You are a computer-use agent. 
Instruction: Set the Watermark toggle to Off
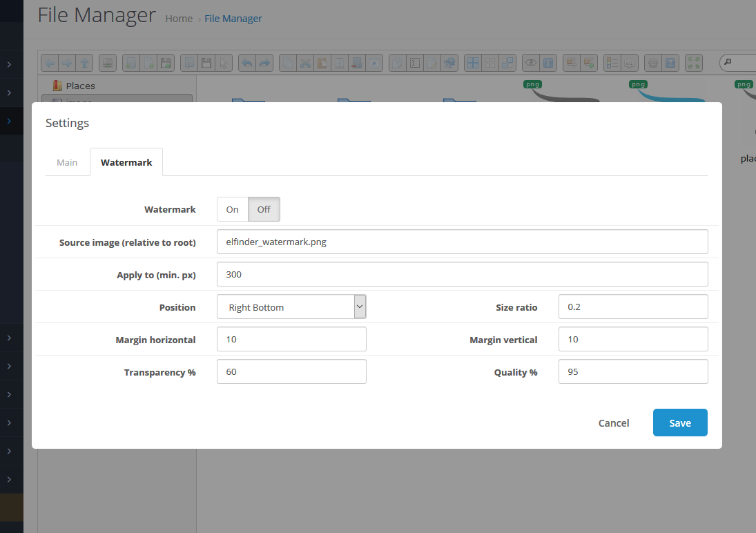coord(264,209)
